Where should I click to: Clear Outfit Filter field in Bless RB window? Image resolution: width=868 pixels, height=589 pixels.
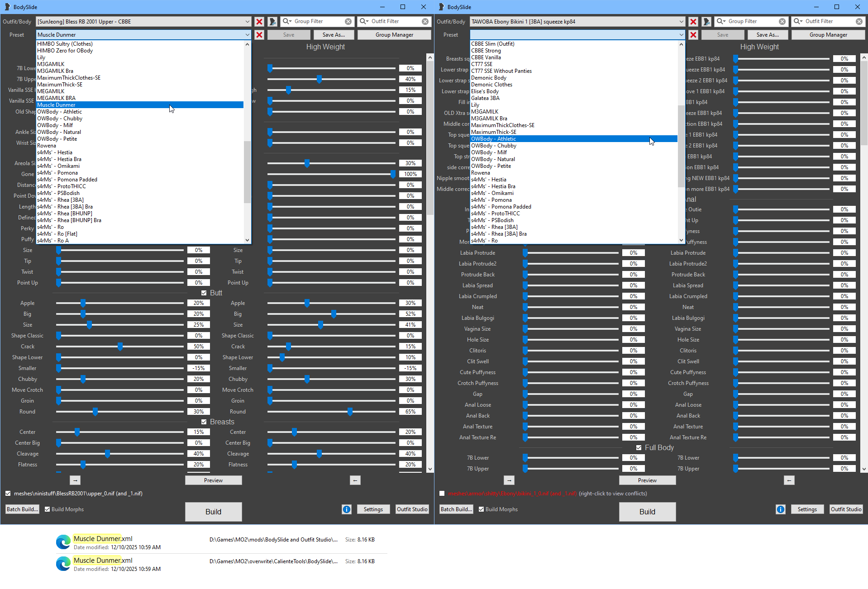coord(425,21)
